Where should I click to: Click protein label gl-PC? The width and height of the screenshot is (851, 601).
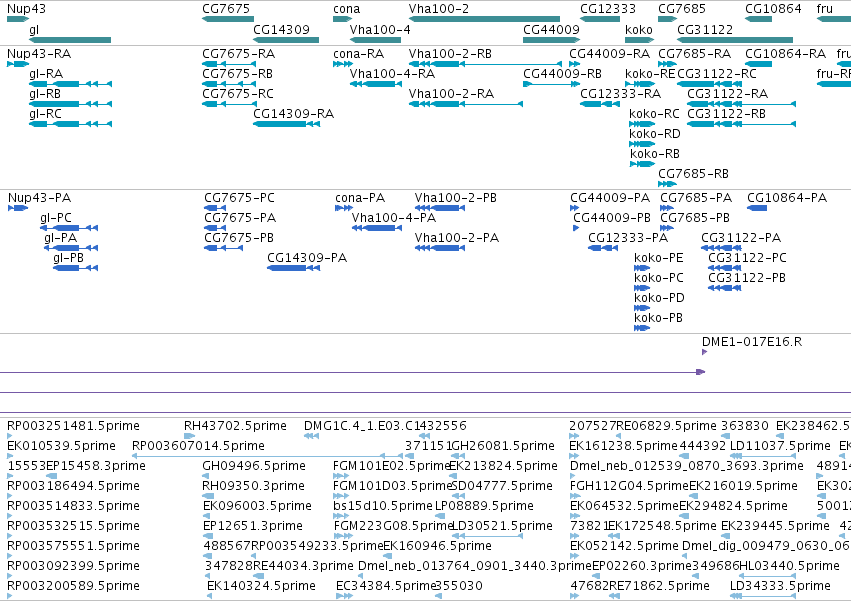click(56, 218)
